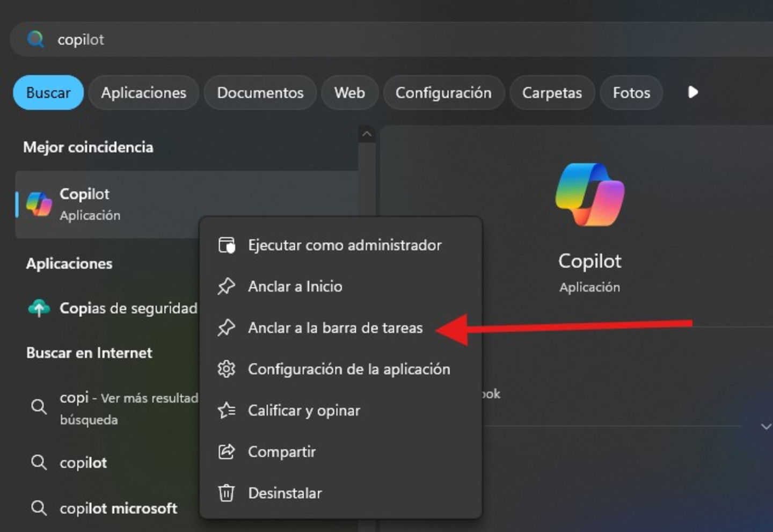The width and height of the screenshot is (773, 532).
Task: Choose Ejecutar como administrador
Action: pos(340,245)
